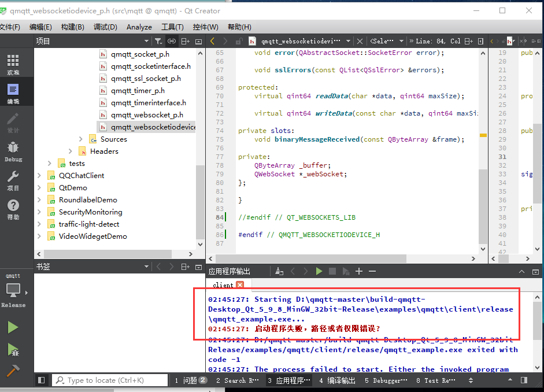Toggle the file lock icon in editor toolbar
The image size is (544, 392).
(x=239, y=41)
